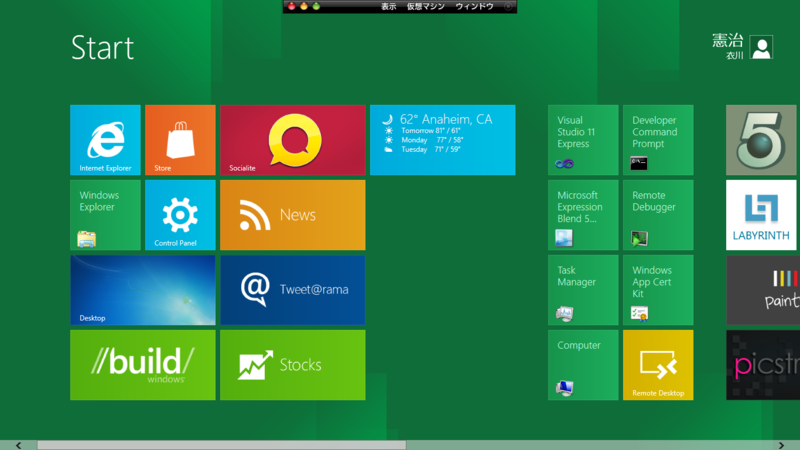This screenshot has width=800, height=450.
Task: Open the Windows Explorer tile
Action: pyautogui.click(x=105, y=215)
